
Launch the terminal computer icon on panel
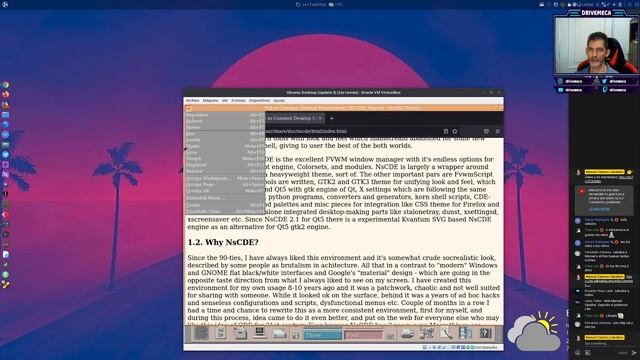coord(260,333)
